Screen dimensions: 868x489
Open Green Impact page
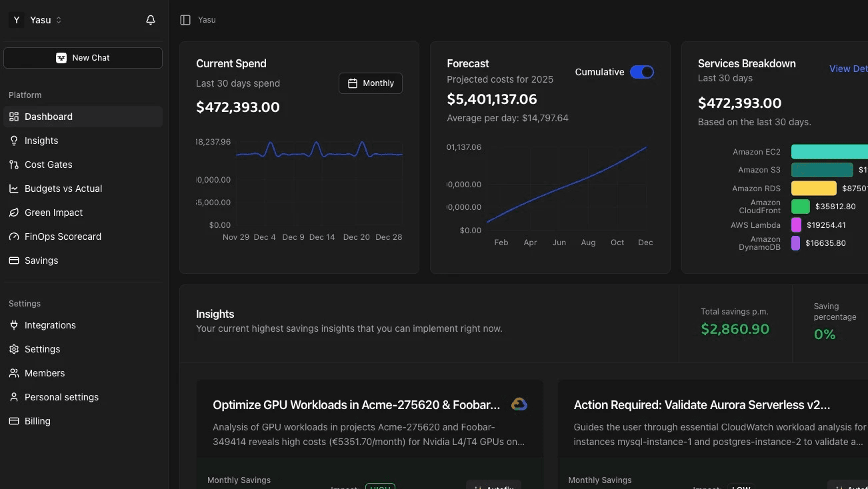[x=83, y=213]
